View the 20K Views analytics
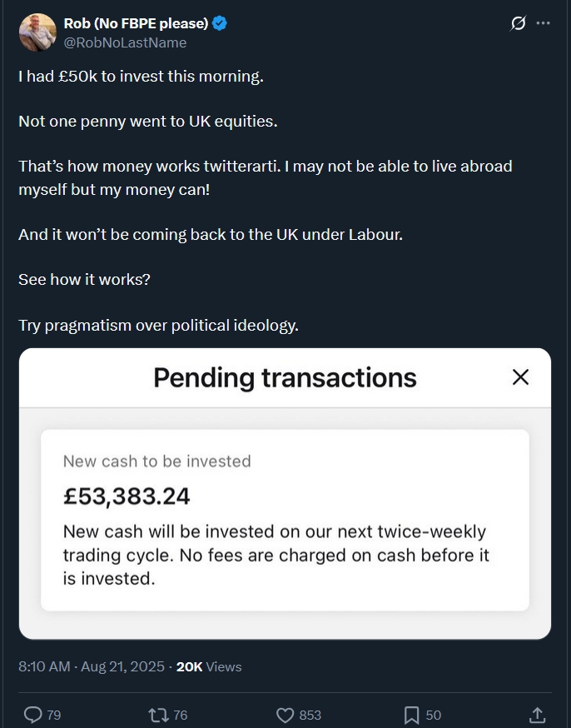The width and height of the screenshot is (571, 728). coord(209,666)
